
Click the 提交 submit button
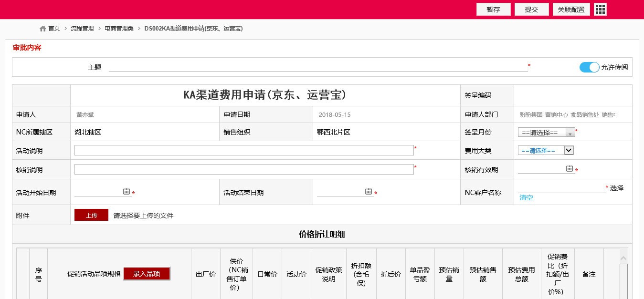(x=531, y=10)
